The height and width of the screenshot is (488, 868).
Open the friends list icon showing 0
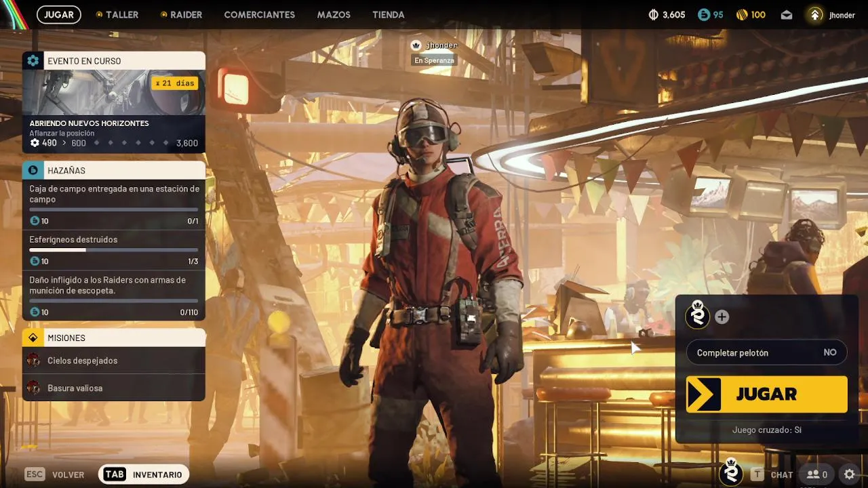[x=816, y=474]
